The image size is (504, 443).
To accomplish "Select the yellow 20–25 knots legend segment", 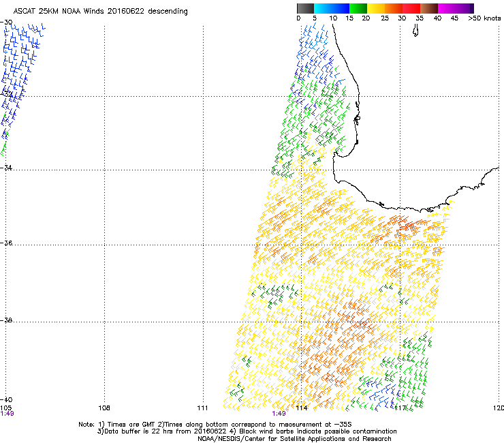I will click(376, 8).
